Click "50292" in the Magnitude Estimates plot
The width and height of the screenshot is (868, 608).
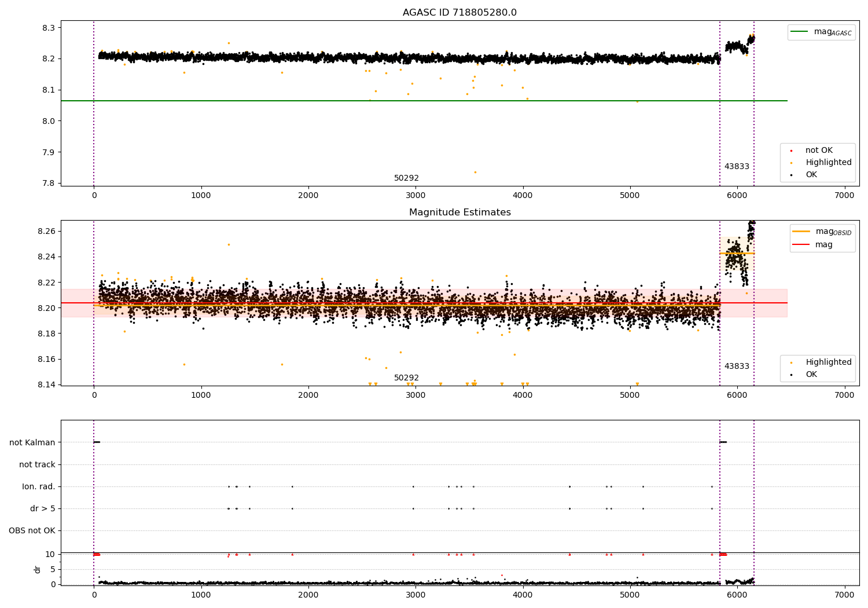point(406,378)
